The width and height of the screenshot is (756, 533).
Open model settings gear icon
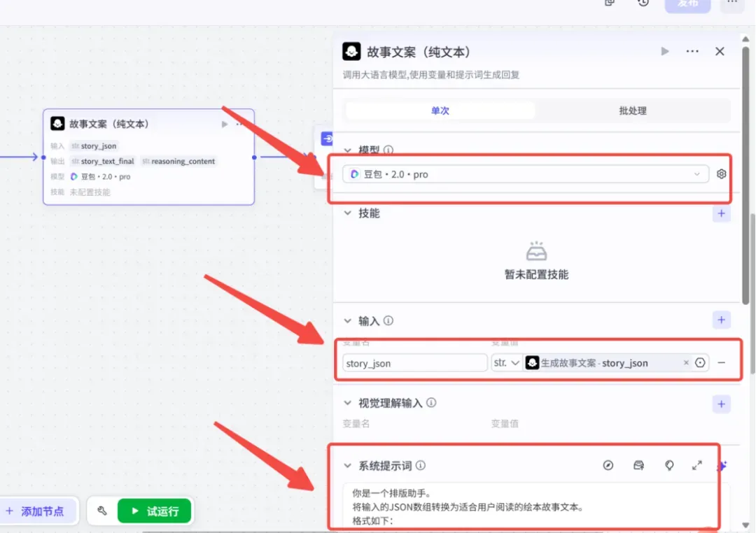coord(721,174)
